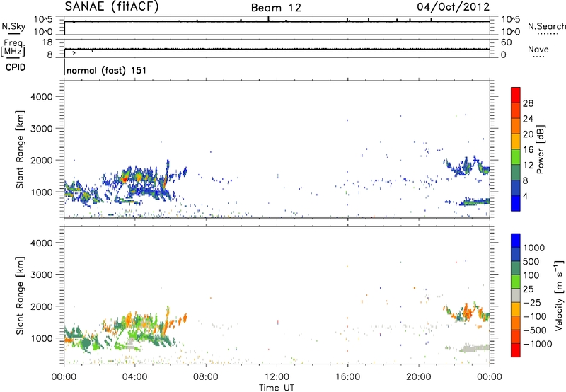Click the 20 label on Power color bar
Viewport: 566px width, 392px height.
(528, 134)
